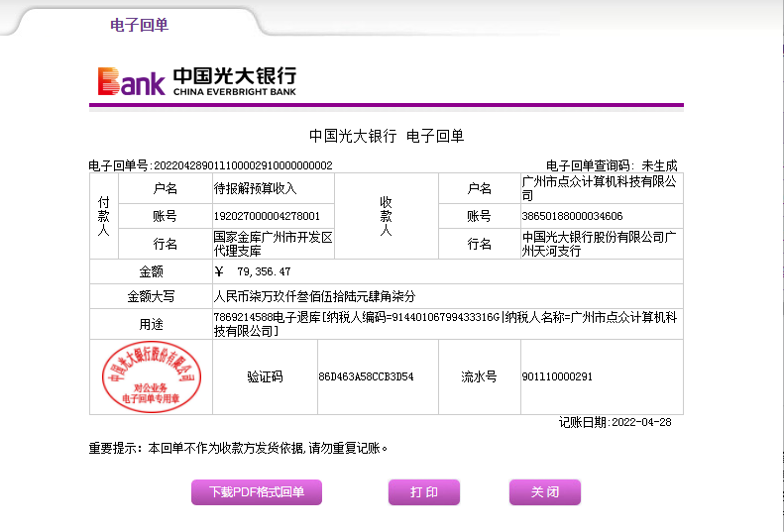Click payee name 广州市点众计算机科技有限公司
Screen dimensions: 784x532
click(599, 188)
